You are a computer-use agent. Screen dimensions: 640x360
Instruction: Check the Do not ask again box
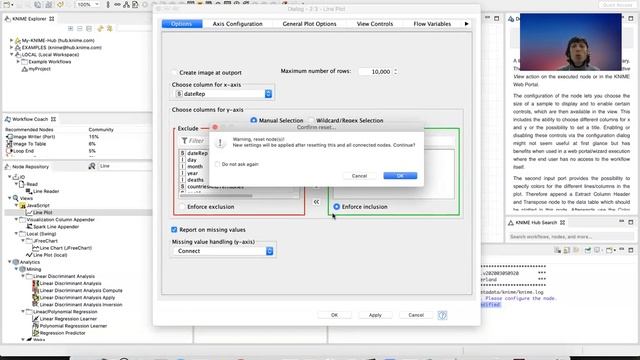(x=218, y=164)
